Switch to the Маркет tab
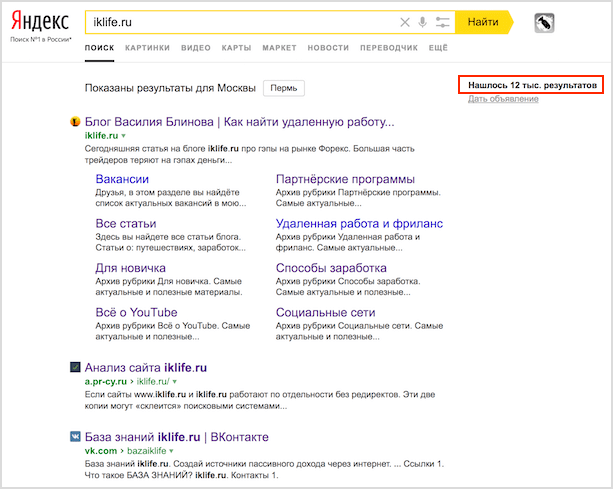The image size is (613, 489). point(280,48)
